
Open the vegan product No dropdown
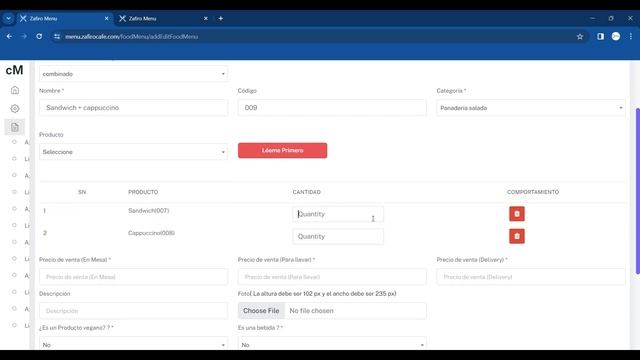point(133,344)
